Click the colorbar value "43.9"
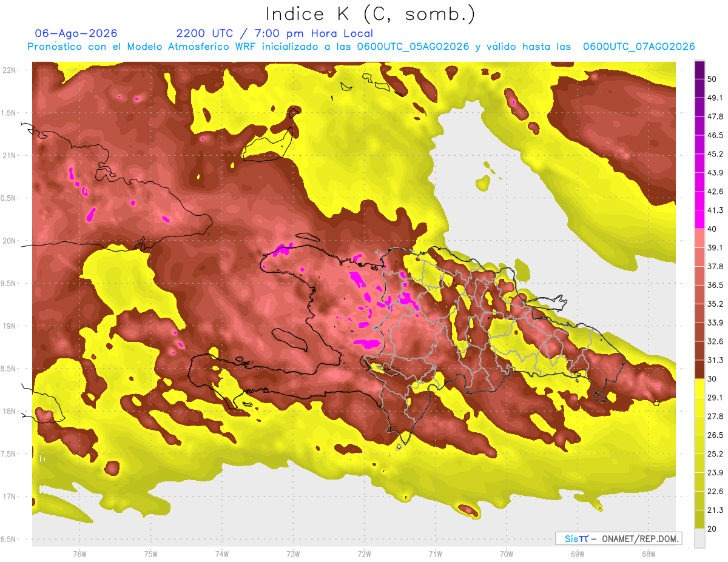 715,173
